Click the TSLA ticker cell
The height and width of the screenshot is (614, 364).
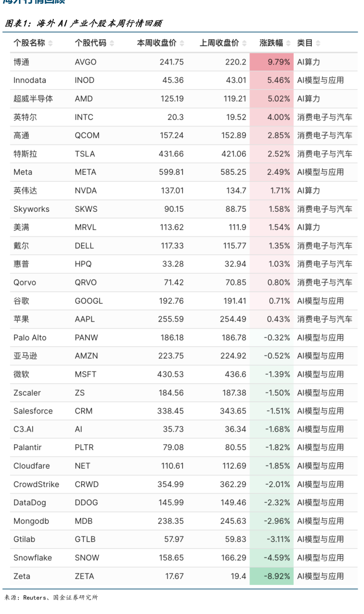click(x=85, y=154)
